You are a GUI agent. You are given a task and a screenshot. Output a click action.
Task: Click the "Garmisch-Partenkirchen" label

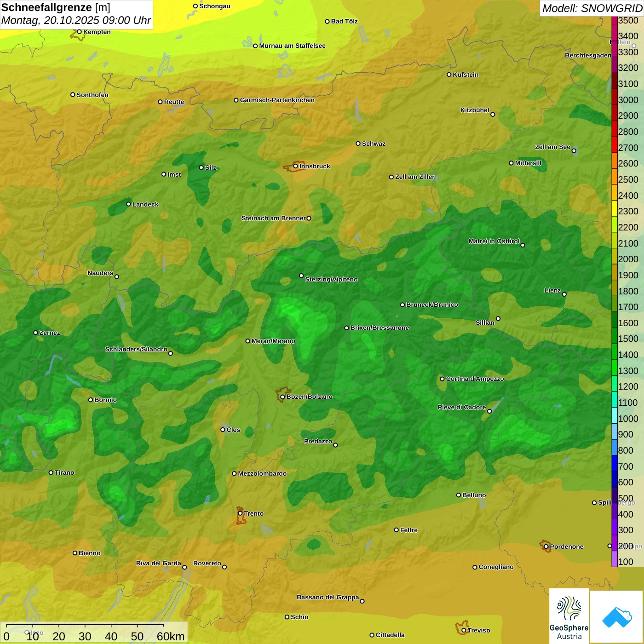click(x=277, y=100)
